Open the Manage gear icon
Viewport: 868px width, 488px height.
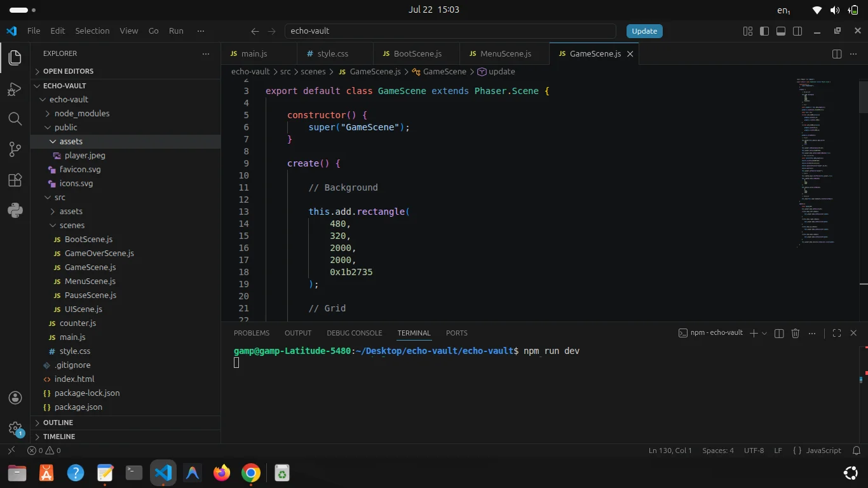click(15, 428)
